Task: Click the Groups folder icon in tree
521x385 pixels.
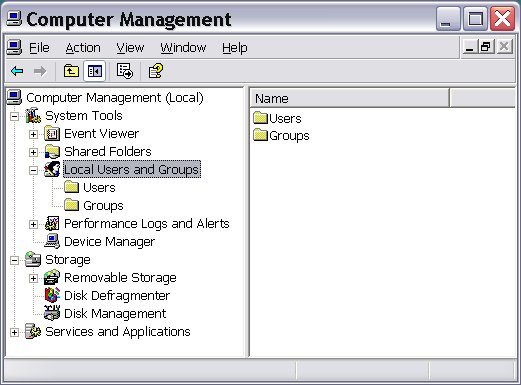Action: click(71, 205)
